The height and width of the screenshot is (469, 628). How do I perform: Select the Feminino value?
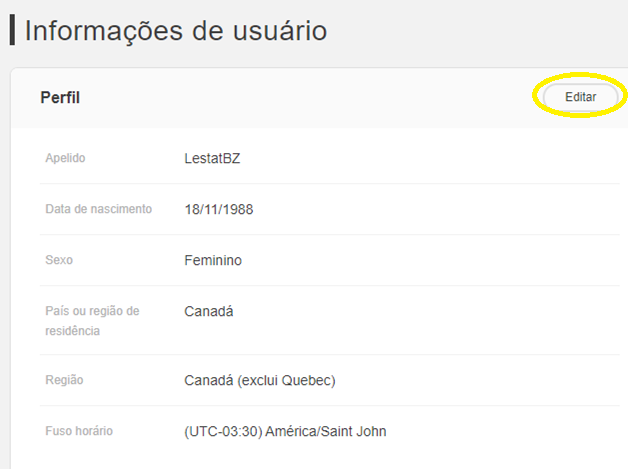pos(213,260)
